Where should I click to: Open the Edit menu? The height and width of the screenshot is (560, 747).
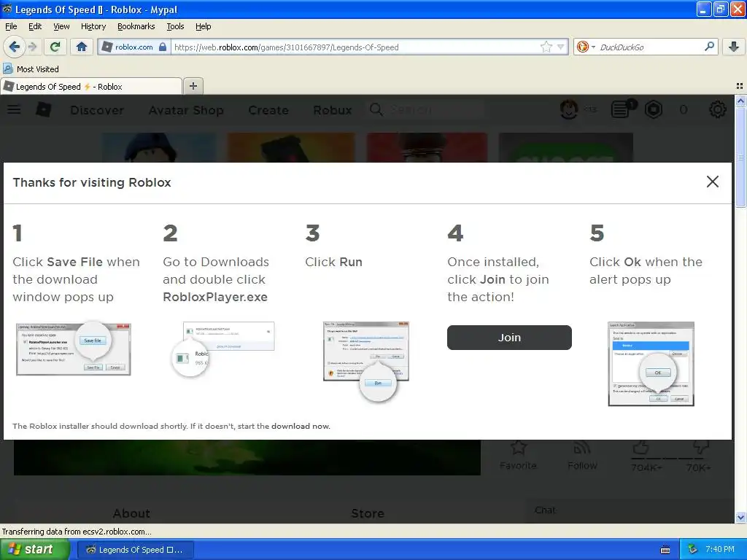(x=35, y=26)
